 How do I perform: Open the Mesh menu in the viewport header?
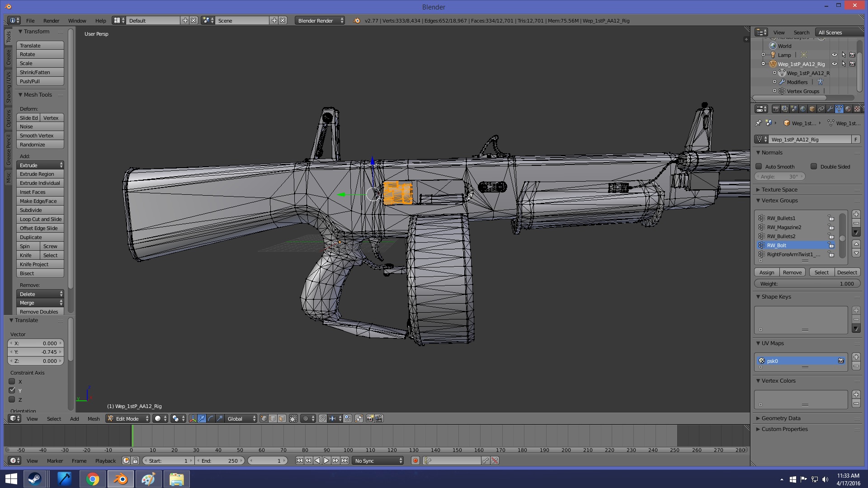94,418
